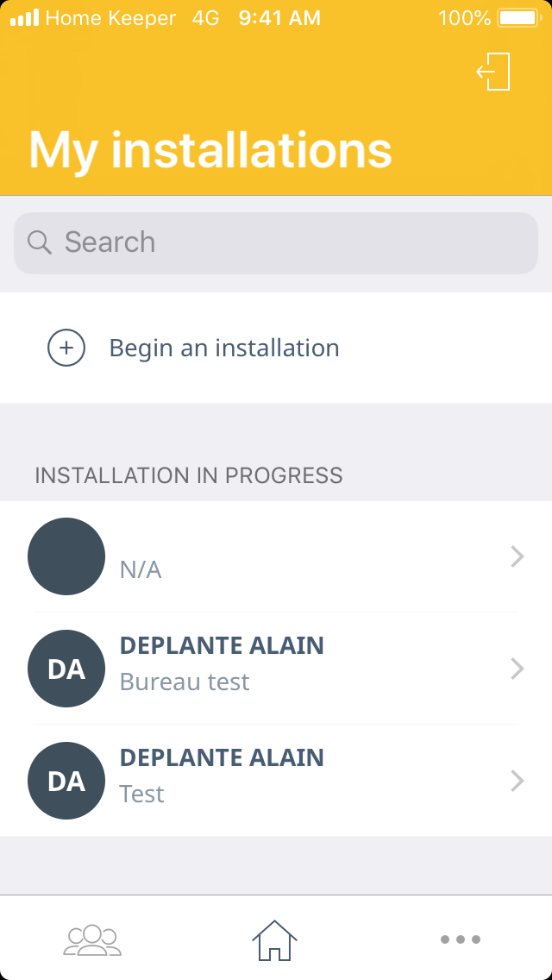Open the more options dots icon

(x=460, y=939)
